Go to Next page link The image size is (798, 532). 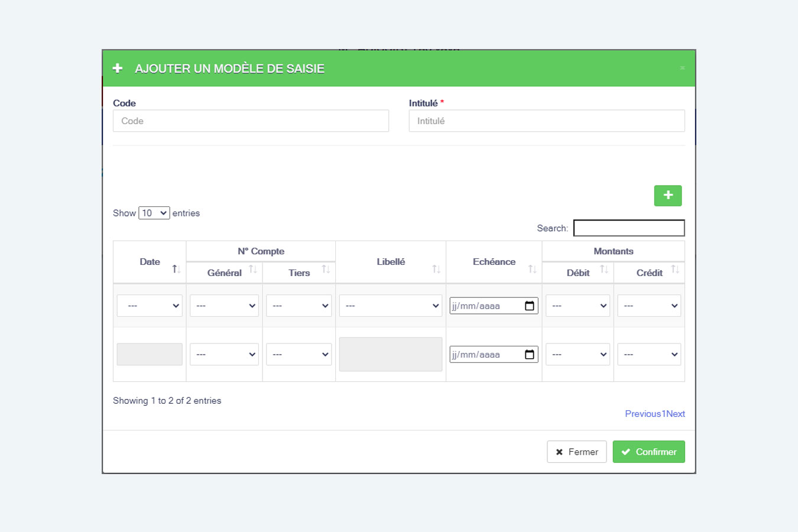[x=676, y=414]
